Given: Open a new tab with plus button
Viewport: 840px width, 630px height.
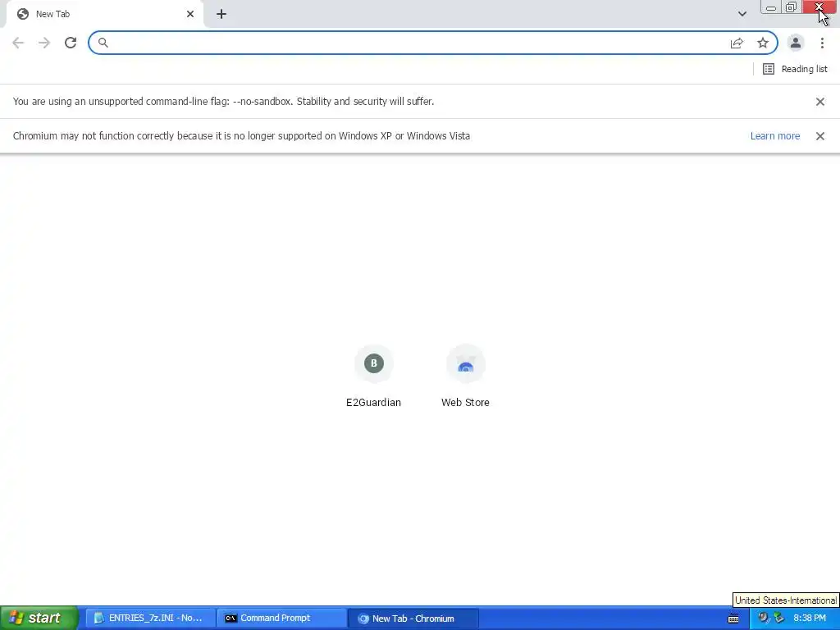Looking at the screenshot, I should pos(221,14).
